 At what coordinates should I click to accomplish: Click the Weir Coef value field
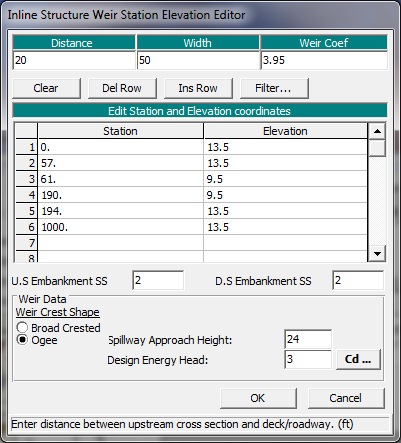pos(324,60)
